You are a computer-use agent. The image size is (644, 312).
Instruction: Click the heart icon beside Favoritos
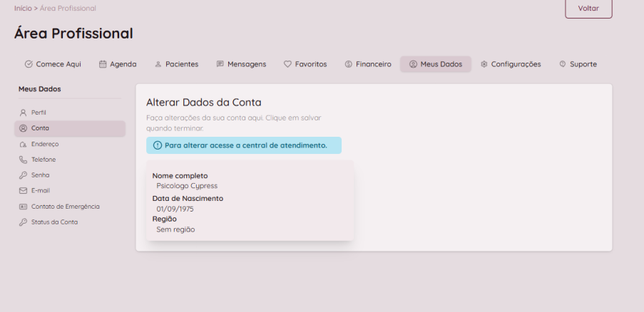[x=287, y=64]
